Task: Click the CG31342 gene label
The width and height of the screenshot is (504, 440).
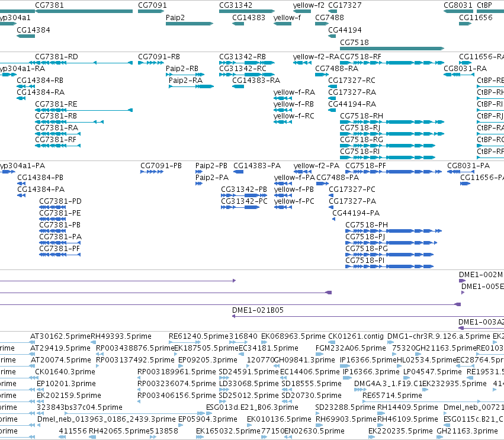Action: point(236,5)
